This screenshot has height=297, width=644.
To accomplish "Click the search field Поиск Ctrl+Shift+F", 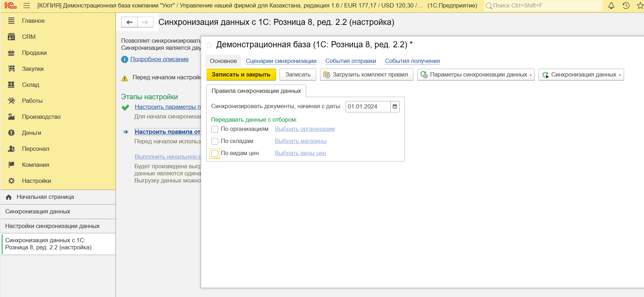I will click(x=543, y=6).
